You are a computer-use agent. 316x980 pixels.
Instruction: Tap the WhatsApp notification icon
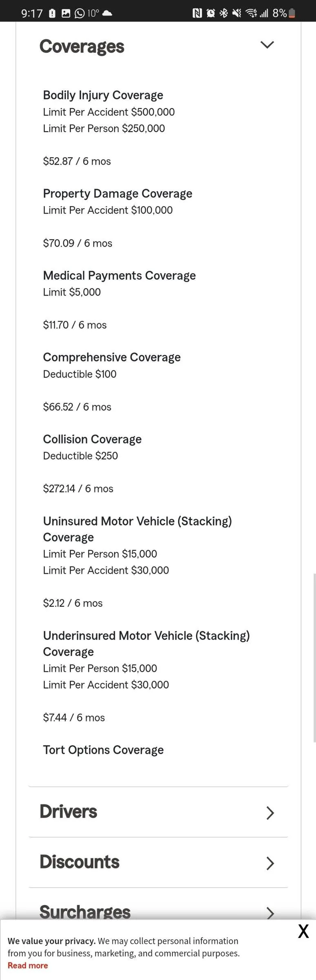pos(80,13)
